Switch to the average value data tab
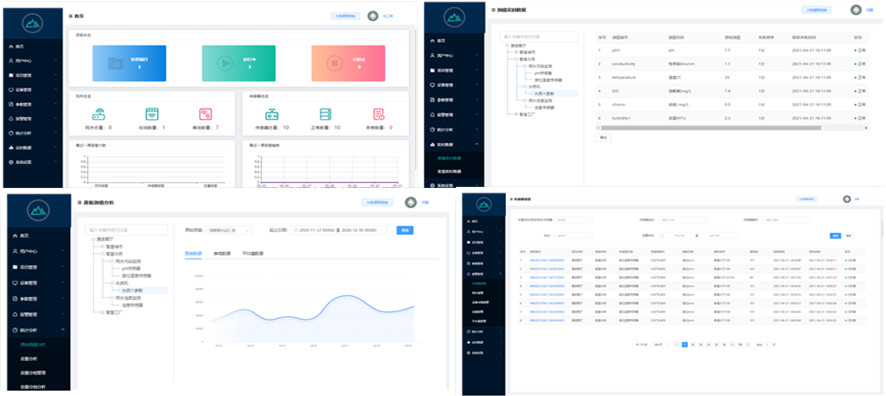 coord(253,254)
